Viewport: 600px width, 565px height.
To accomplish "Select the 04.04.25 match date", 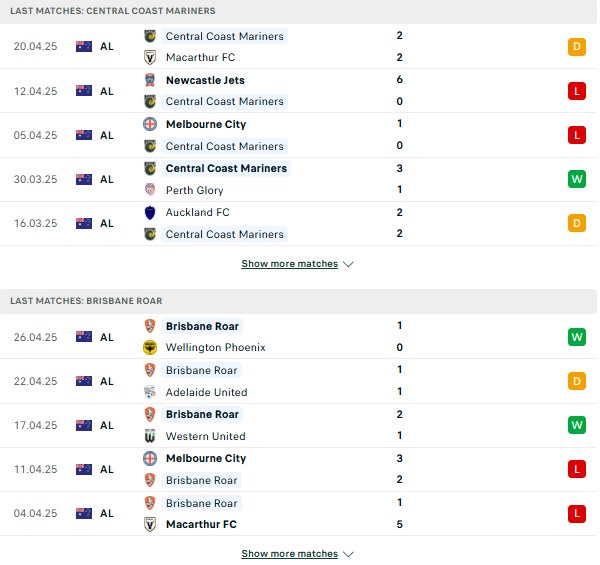I will coord(35,513).
